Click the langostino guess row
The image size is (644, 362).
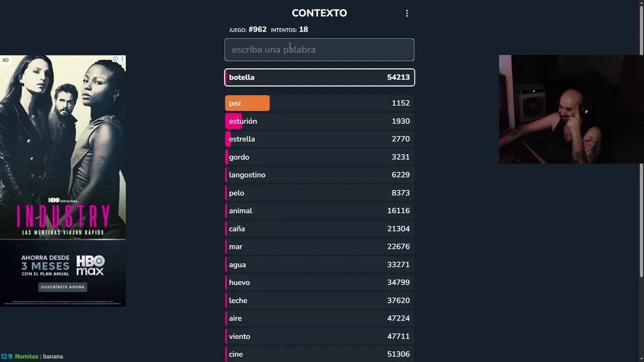[319, 175]
